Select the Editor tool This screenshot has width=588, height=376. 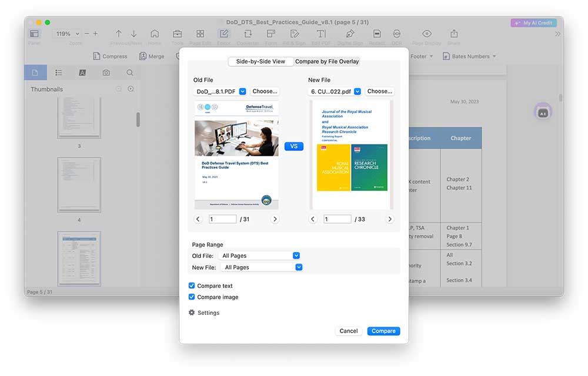coord(224,33)
